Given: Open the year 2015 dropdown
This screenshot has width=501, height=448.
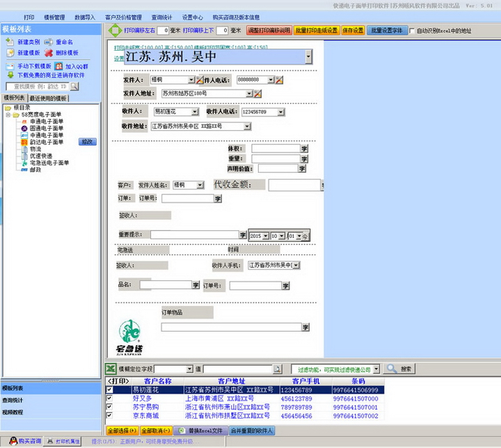Looking at the screenshot, I should [x=266, y=236].
